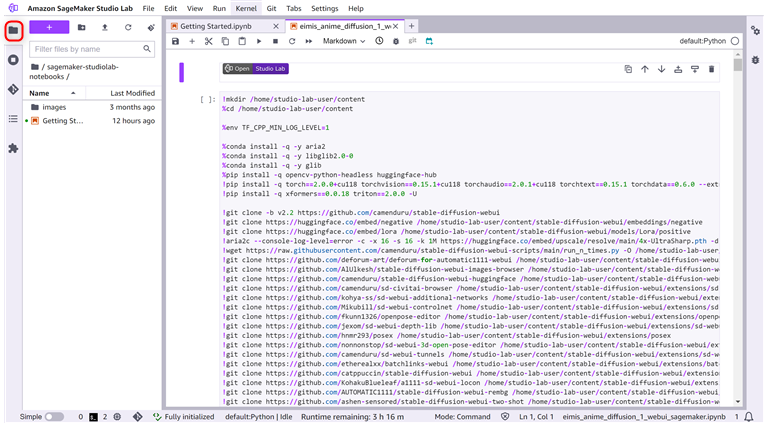Image resolution: width=768 pixels, height=423 pixels.
Task: Open the extension manager puzzle icon
Action: [13, 148]
